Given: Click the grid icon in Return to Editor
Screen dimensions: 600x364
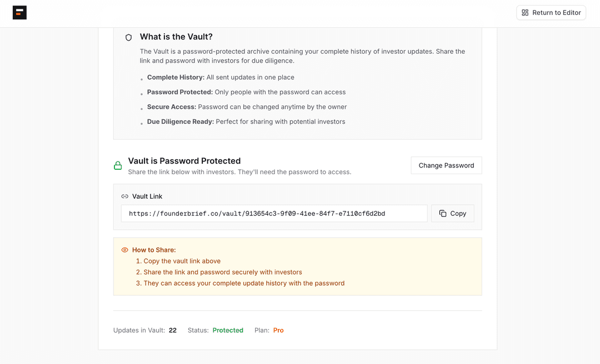Looking at the screenshot, I should [525, 13].
